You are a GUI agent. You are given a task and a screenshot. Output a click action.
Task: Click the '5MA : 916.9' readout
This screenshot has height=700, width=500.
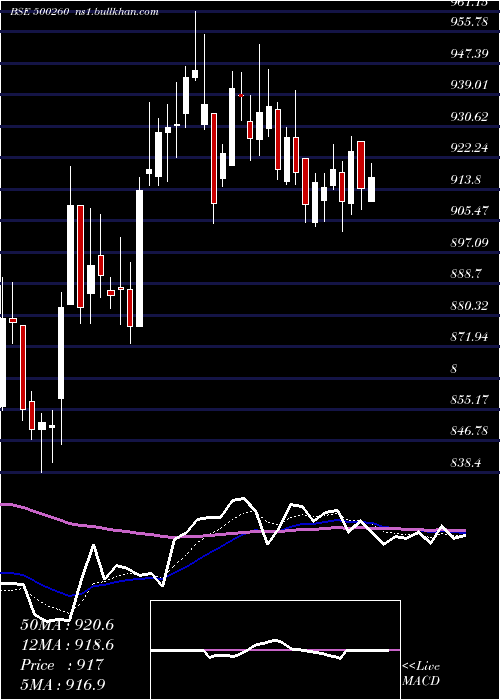coord(63,685)
